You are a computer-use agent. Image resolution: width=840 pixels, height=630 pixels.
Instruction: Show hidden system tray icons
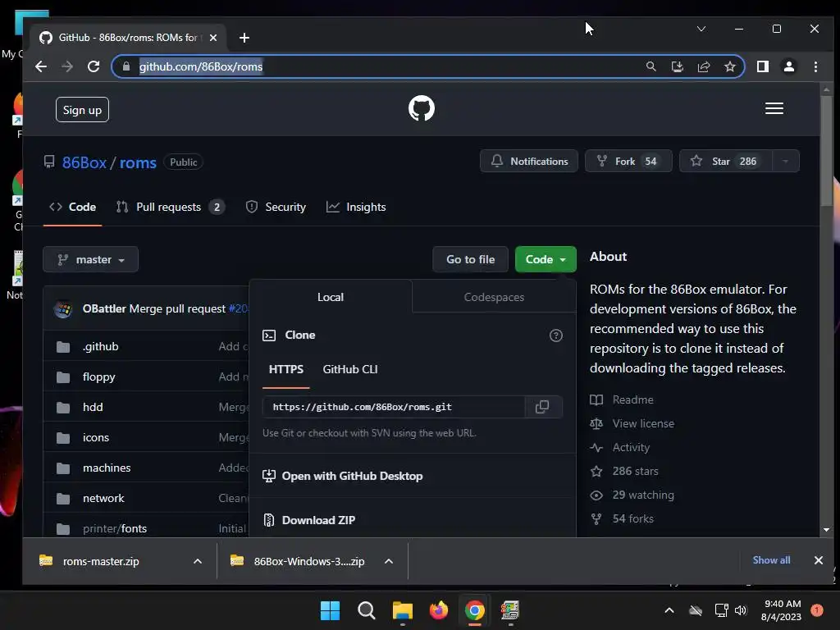click(x=669, y=610)
